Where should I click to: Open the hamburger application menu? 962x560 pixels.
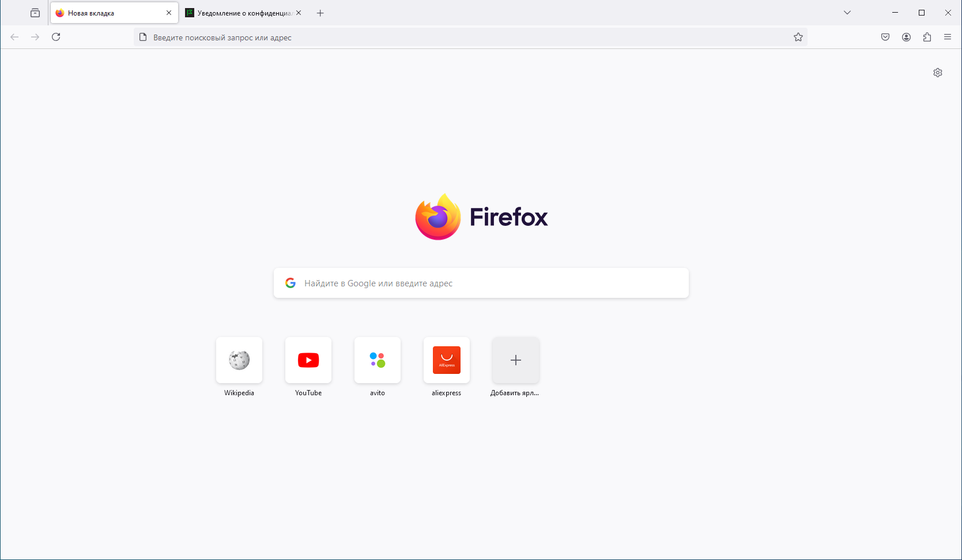tap(948, 37)
